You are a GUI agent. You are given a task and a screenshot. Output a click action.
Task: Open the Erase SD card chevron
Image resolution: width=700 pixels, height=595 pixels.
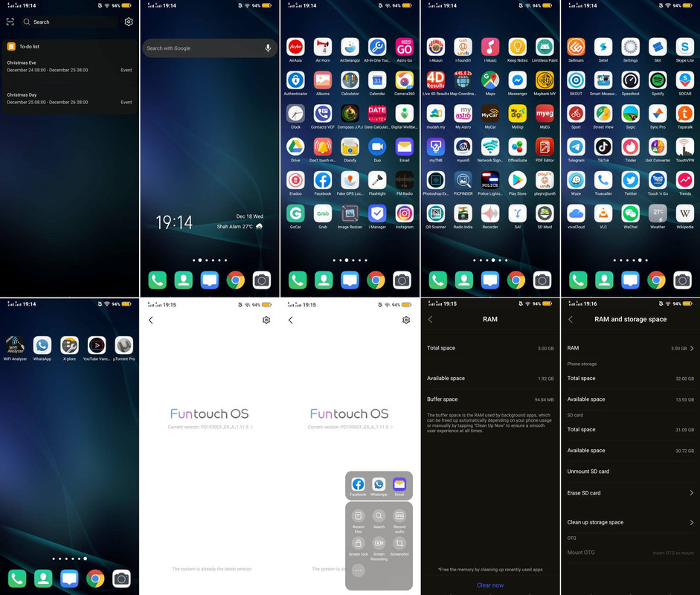point(691,493)
